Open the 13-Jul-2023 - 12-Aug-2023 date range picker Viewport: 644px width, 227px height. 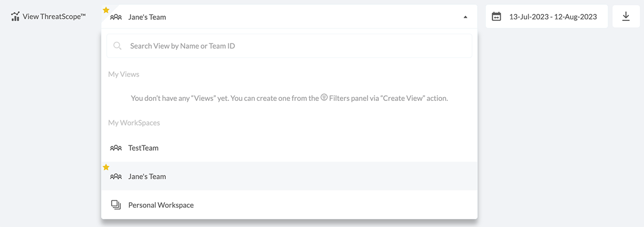553,17
